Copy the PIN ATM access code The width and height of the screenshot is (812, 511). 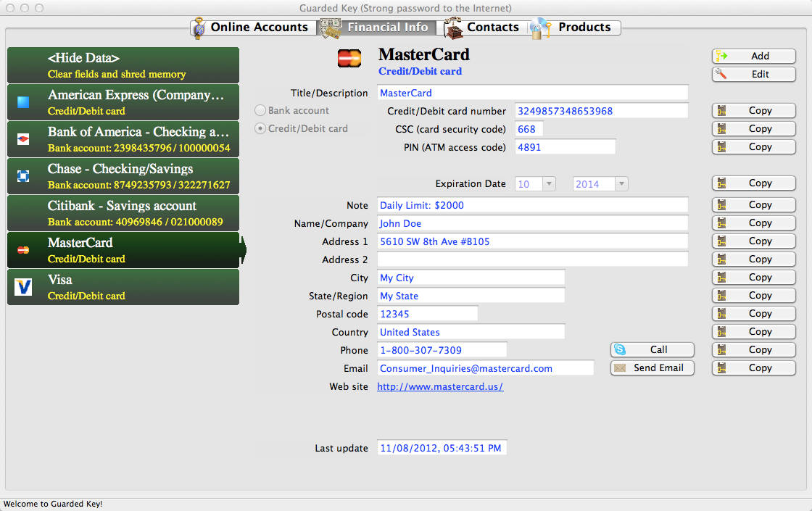[x=753, y=146]
